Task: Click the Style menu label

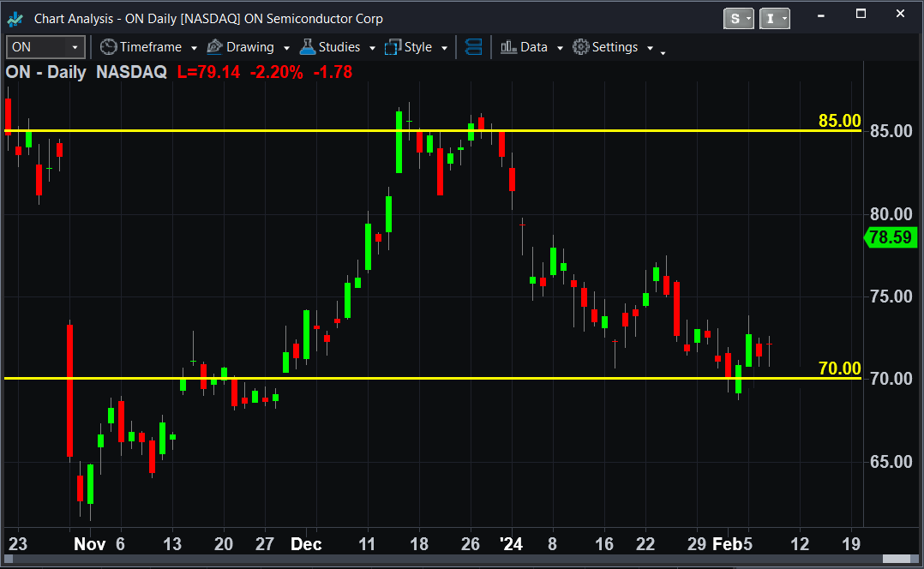Action: tap(418, 47)
